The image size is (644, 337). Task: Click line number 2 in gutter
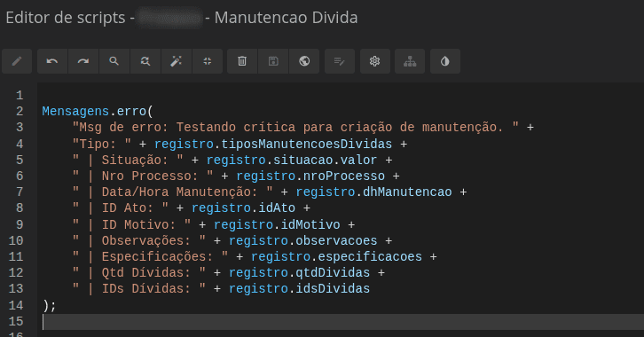(20, 111)
